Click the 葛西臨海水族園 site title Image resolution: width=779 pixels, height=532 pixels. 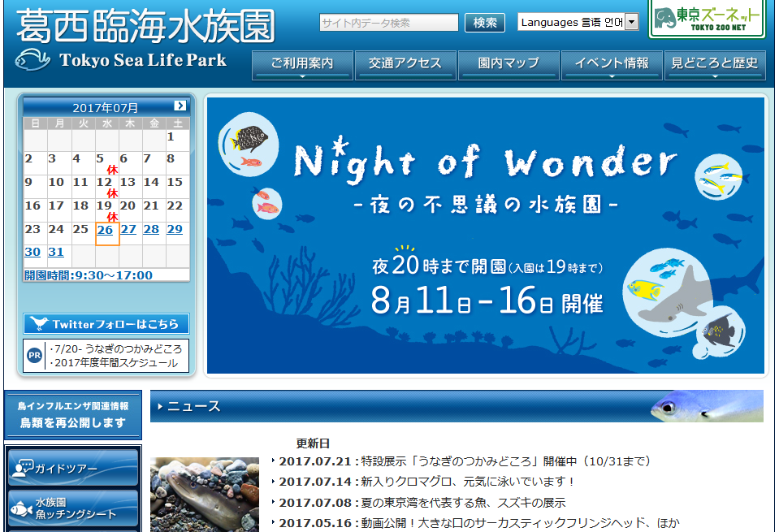(x=145, y=25)
